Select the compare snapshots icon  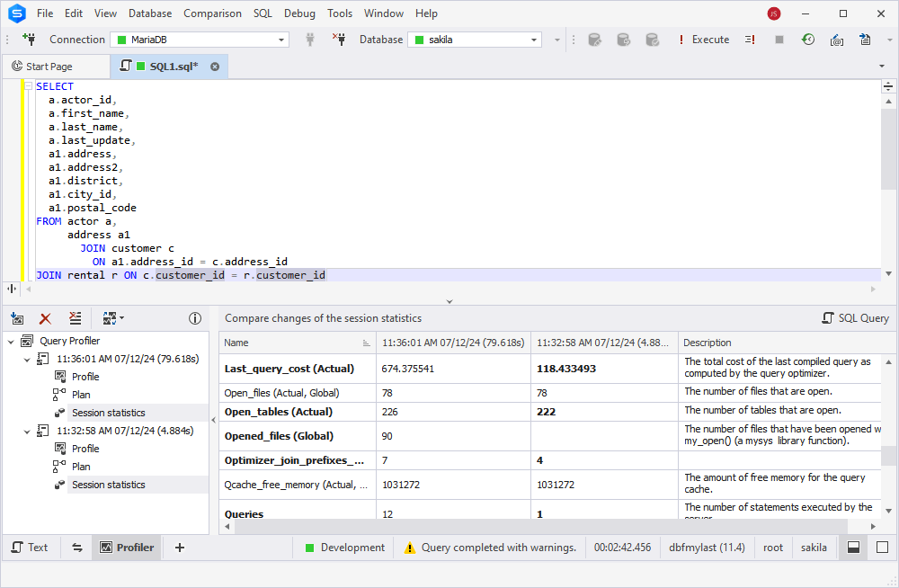(110, 318)
